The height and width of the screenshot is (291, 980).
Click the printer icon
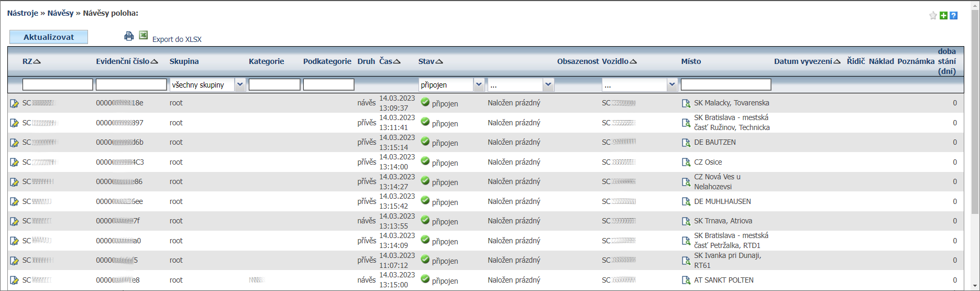tap(129, 36)
